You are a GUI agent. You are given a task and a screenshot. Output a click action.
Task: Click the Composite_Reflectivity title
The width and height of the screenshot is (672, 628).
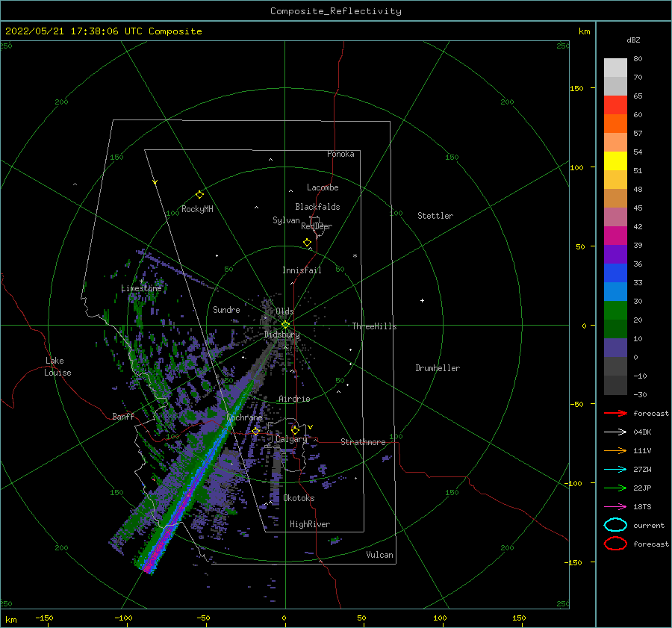tap(335, 11)
